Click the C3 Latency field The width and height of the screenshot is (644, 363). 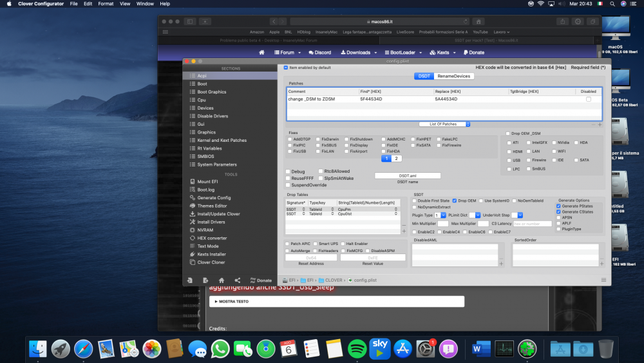coord(533,224)
